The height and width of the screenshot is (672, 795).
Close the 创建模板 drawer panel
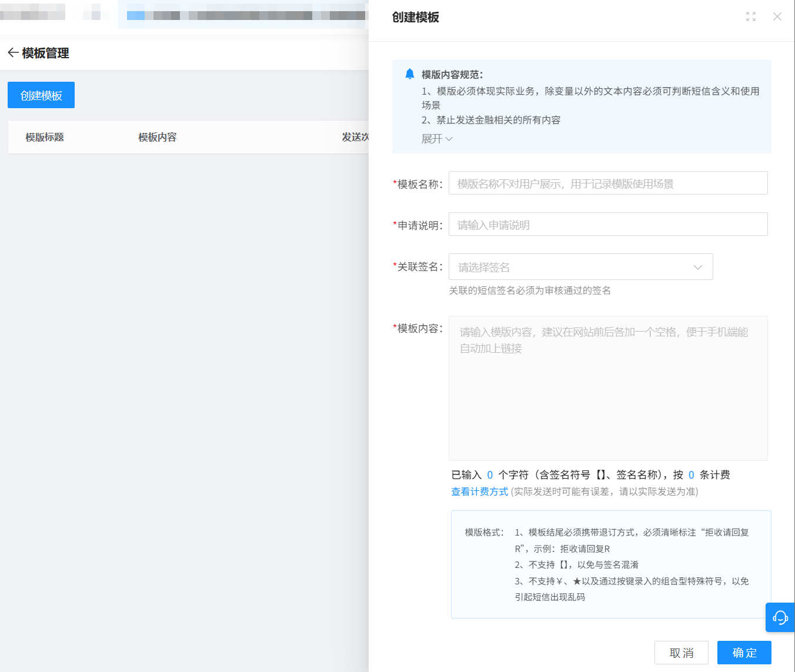coord(777,16)
